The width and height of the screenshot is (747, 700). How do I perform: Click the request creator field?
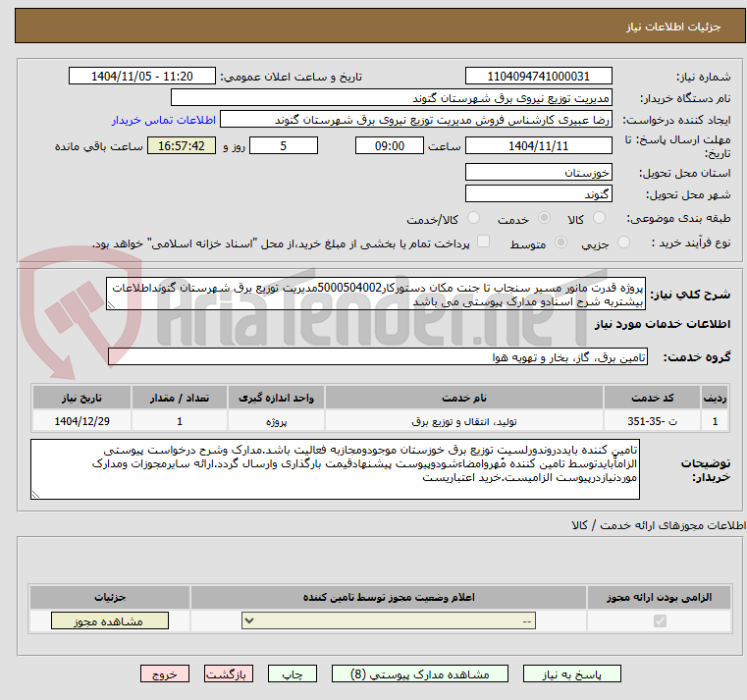416,120
